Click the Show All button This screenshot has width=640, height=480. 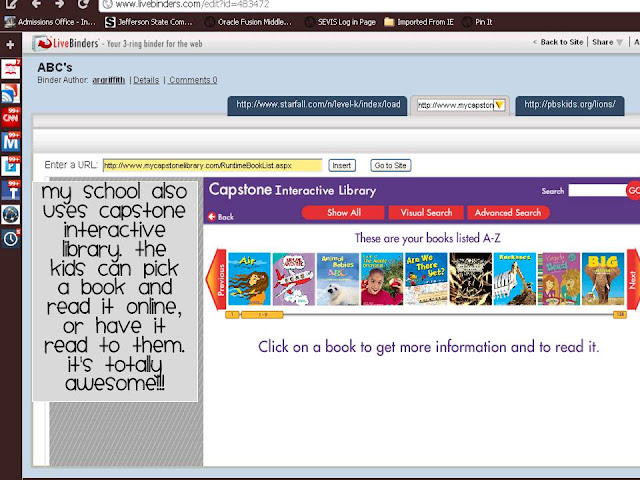point(343,212)
